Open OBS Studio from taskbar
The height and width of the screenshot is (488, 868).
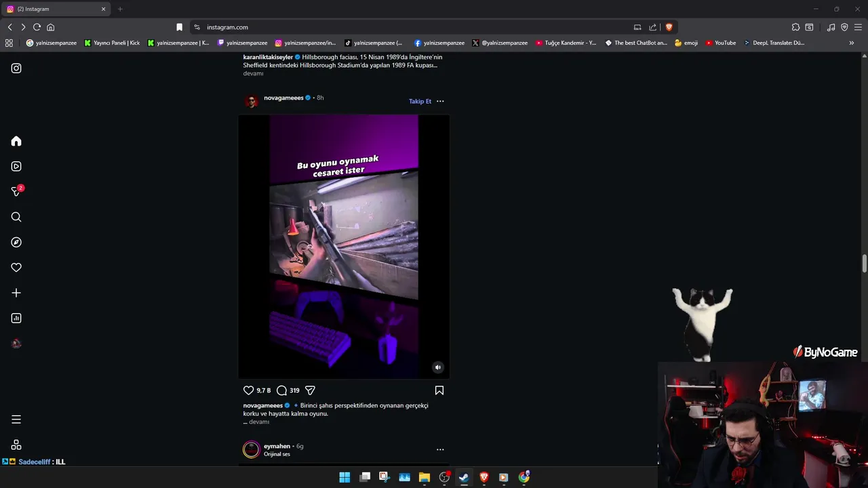pyautogui.click(x=444, y=477)
